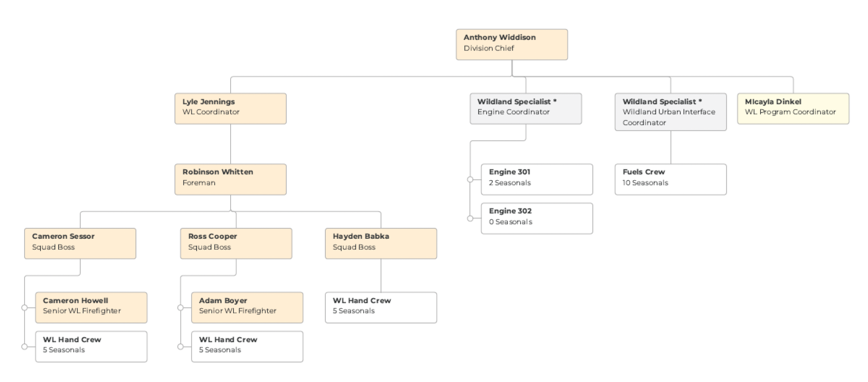Image resolution: width=868 pixels, height=382 pixels.
Task: Select the Engine Coordinator Wildland Specialist box
Action: point(525,109)
